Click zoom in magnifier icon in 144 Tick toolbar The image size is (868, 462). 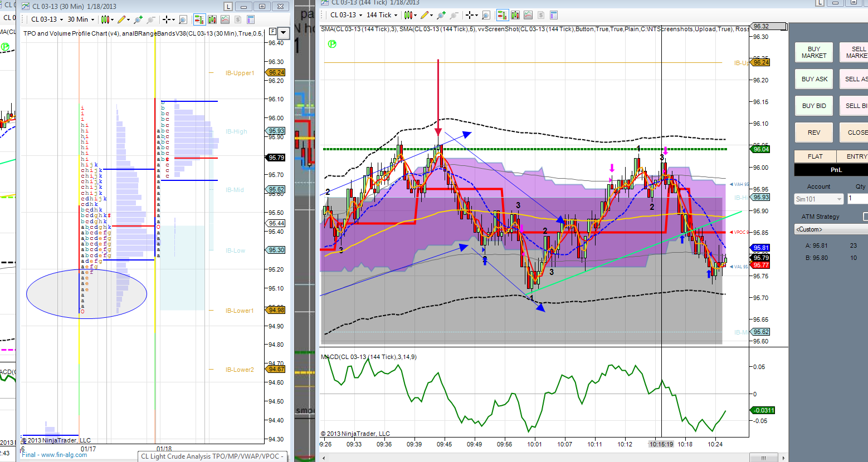(x=441, y=15)
